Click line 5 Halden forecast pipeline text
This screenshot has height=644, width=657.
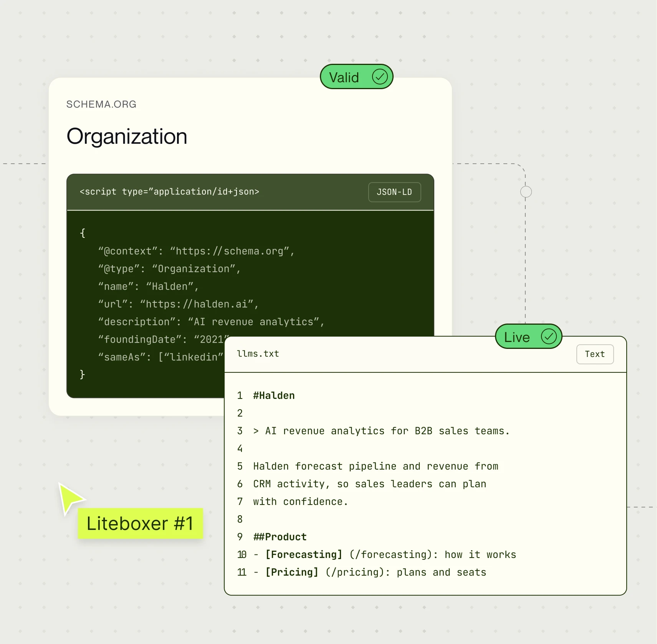pyautogui.click(x=376, y=466)
